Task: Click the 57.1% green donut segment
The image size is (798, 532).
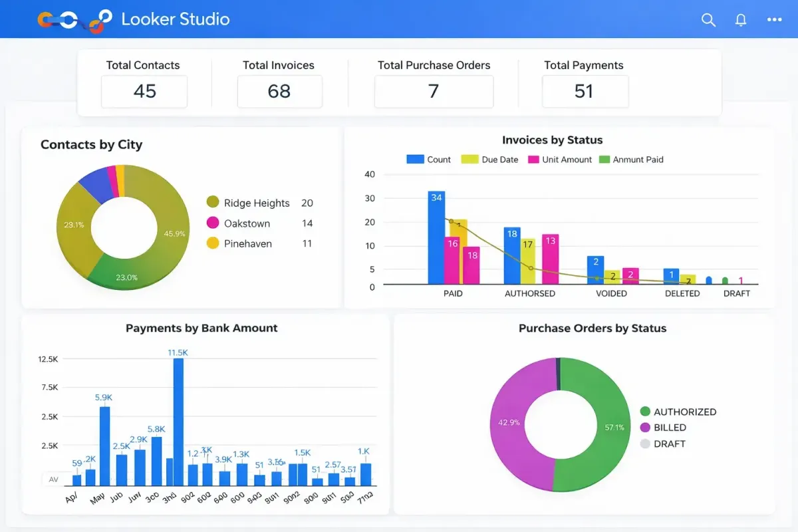Action: coord(613,428)
